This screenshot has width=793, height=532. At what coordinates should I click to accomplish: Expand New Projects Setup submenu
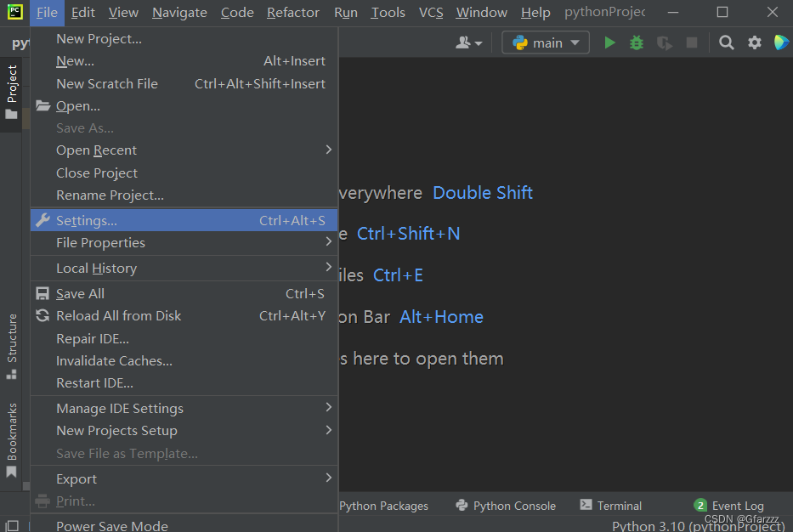click(184, 431)
